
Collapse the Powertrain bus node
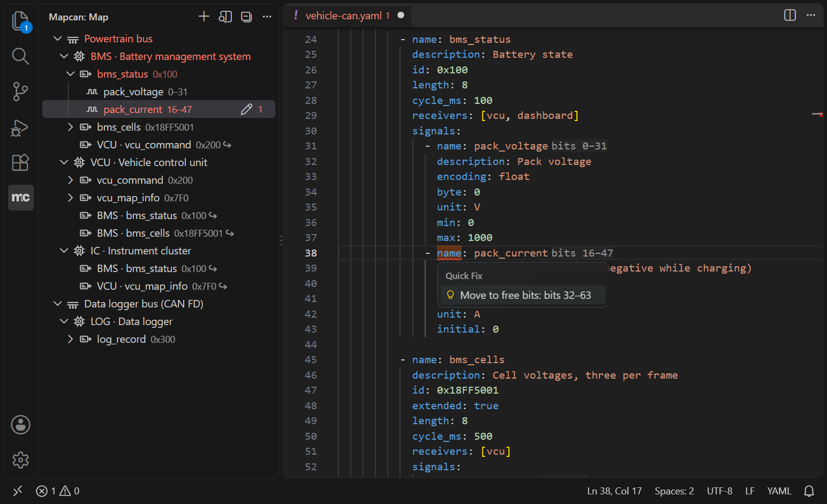58,39
